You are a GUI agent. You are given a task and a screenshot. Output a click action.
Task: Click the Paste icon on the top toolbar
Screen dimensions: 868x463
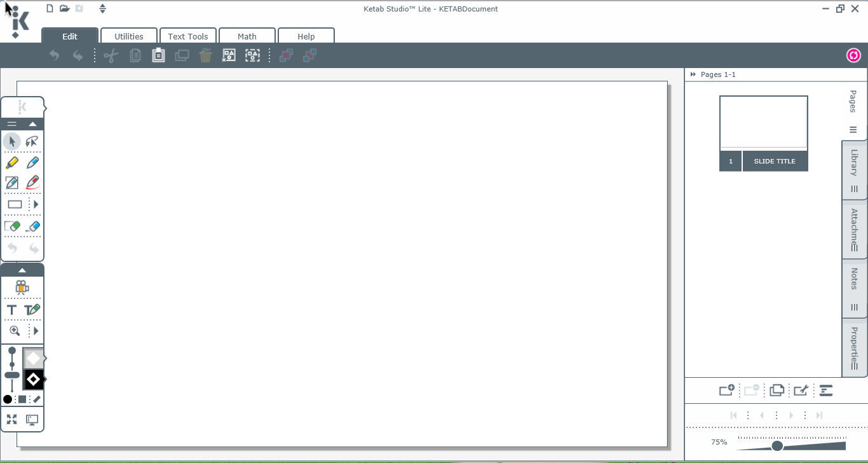click(x=158, y=55)
